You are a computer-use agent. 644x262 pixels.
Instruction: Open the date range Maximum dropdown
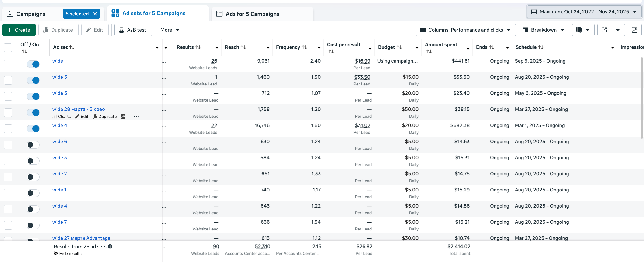point(584,12)
